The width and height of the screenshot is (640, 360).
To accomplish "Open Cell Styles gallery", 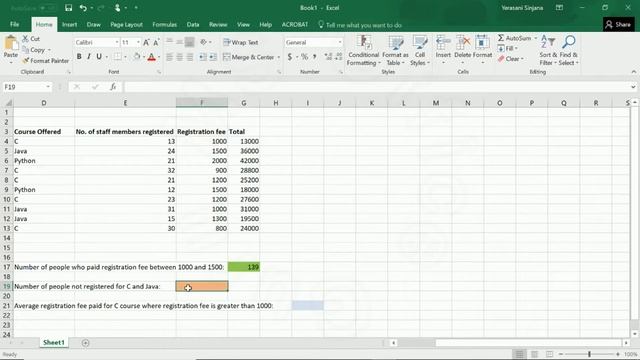I will 420,51.
